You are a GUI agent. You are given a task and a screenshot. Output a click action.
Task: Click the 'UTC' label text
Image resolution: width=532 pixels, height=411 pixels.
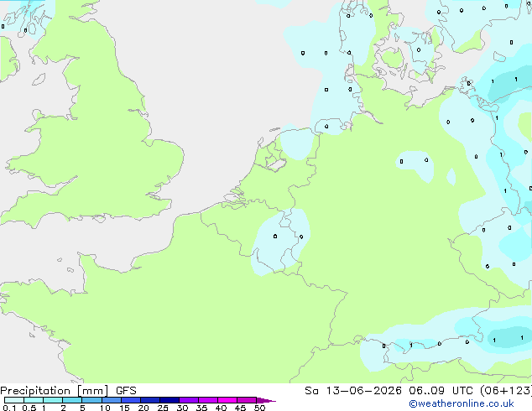(463, 391)
